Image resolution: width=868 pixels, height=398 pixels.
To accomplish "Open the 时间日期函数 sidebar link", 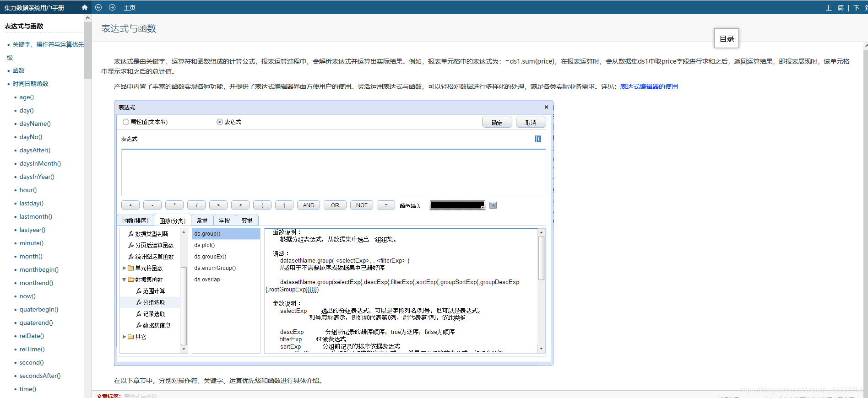I will [x=30, y=84].
